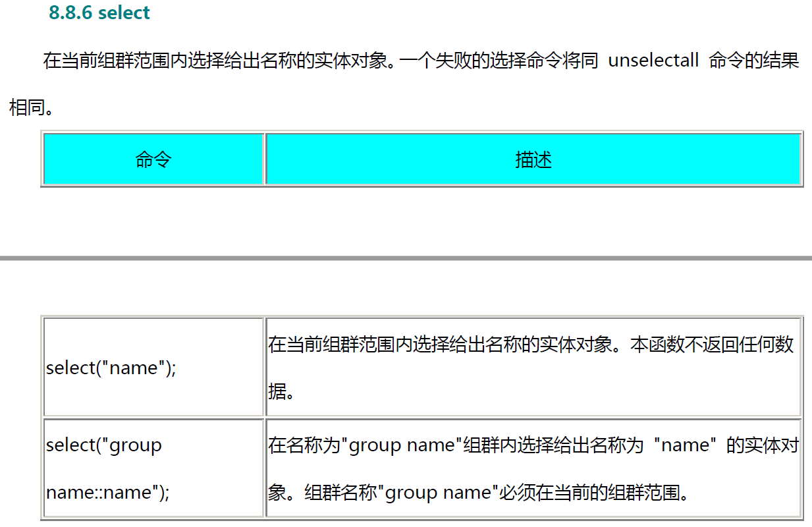Click the code text select("name");

pyautogui.click(x=111, y=368)
